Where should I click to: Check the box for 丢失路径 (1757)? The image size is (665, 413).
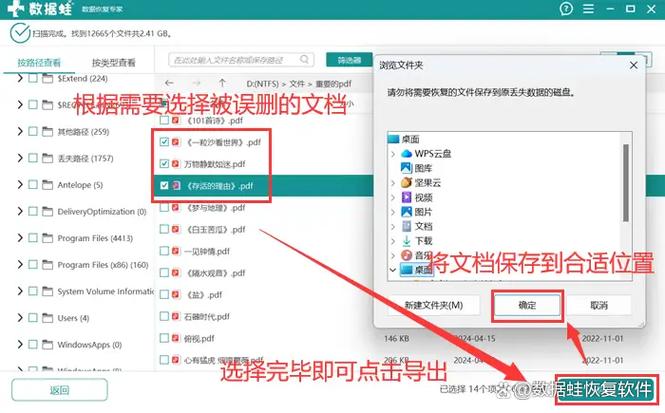33,158
